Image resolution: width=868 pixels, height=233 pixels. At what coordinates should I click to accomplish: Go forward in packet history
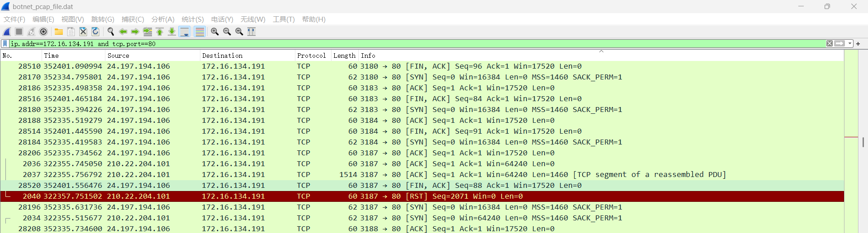point(135,32)
